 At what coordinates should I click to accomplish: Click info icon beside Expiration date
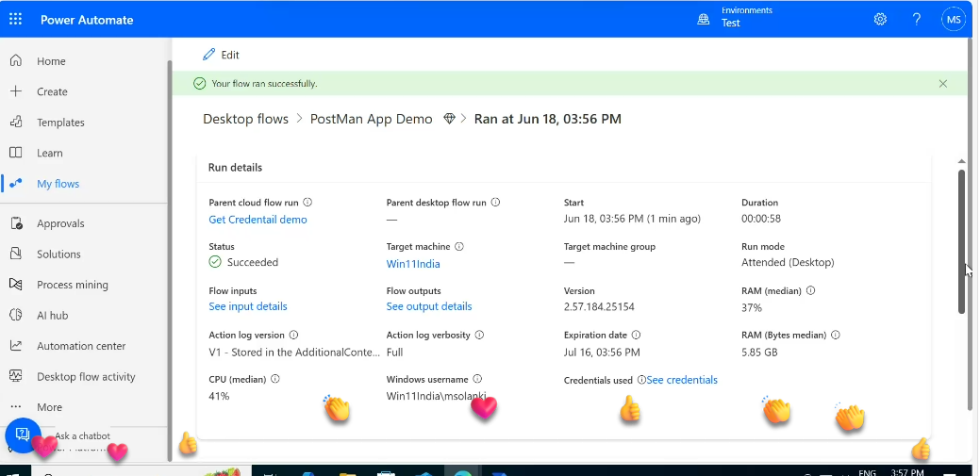637,335
